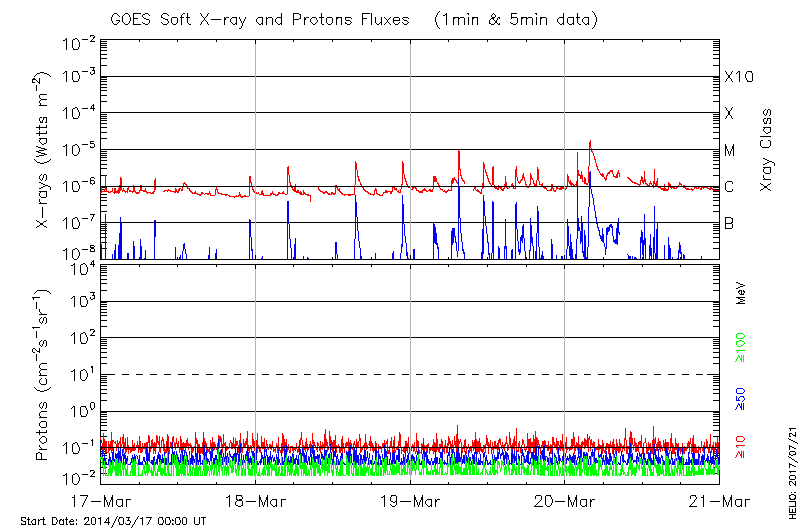Click the 'C' X-ray class label
Image resolution: width=800 pixels, height=530 pixels.
click(x=729, y=187)
